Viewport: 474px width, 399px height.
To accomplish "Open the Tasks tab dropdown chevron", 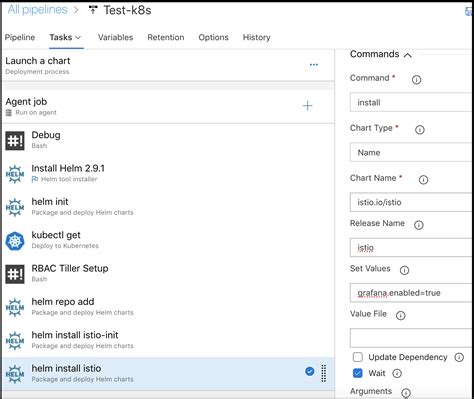I will (x=78, y=38).
